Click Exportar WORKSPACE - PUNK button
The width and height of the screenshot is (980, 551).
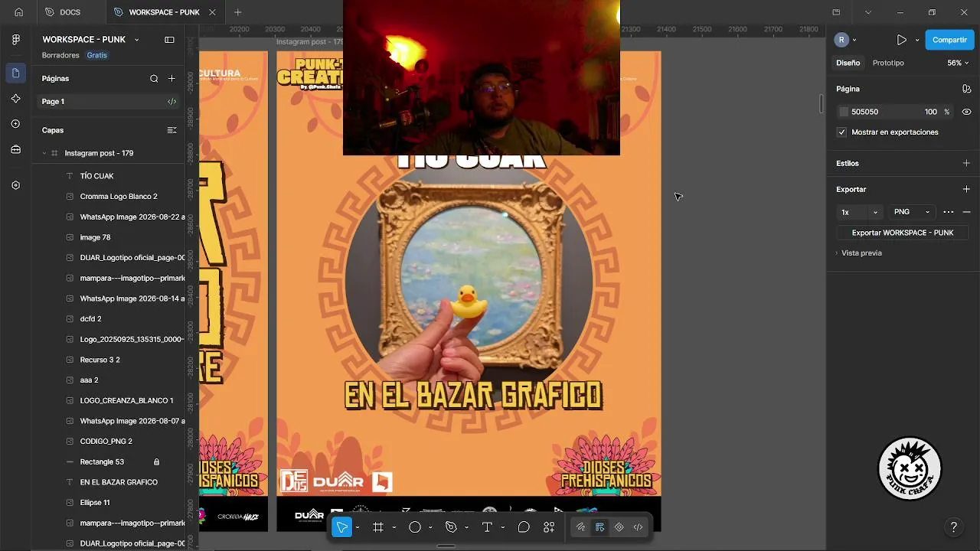(x=903, y=233)
